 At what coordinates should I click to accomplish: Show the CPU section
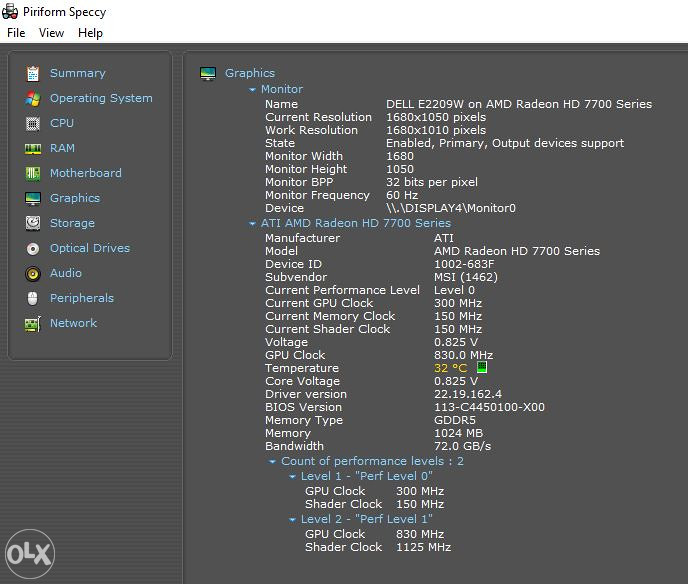[62, 123]
